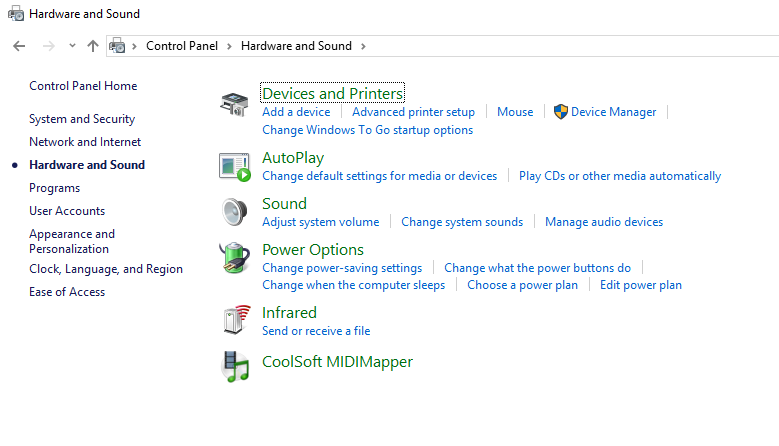This screenshot has width=779, height=446.
Task: Expand the Control Panel breadcrumb chevron
Action: click(x=229, y=46)
